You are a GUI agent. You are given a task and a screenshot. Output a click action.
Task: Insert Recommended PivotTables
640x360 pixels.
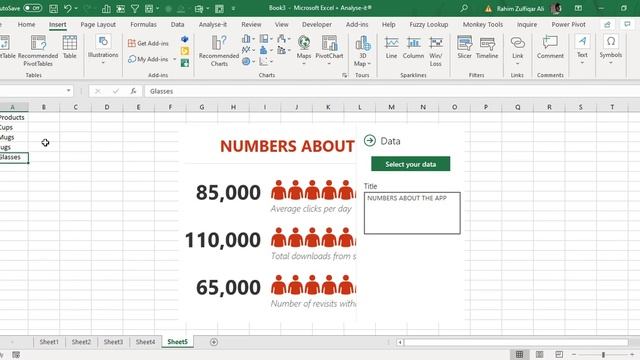point(38,51)
